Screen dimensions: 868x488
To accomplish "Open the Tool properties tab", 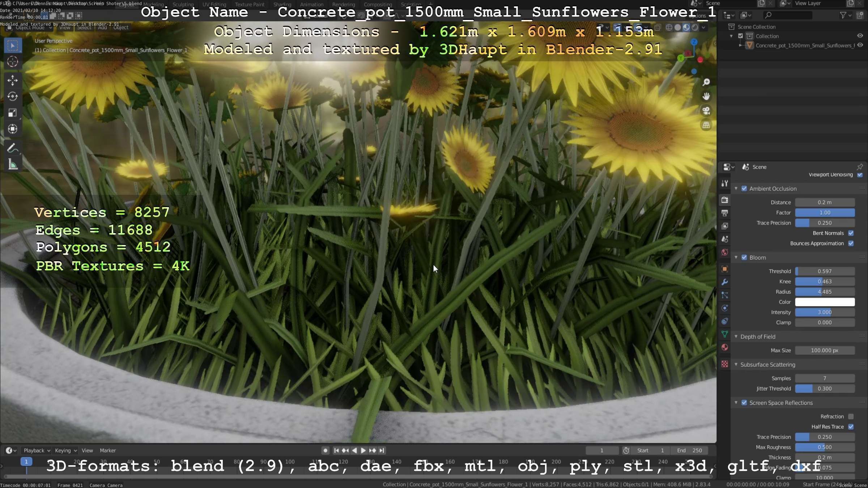I will (x=724, y=183).
